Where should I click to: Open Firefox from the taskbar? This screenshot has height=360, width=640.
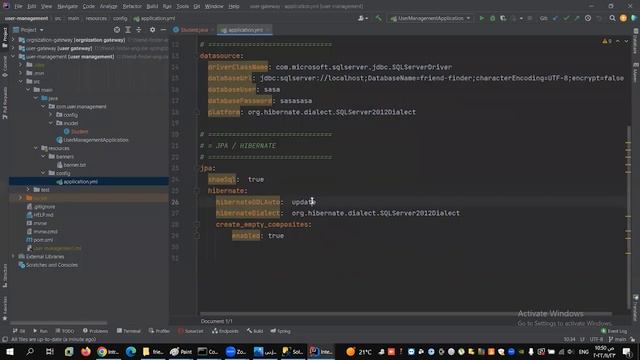(x=85, y=351)
